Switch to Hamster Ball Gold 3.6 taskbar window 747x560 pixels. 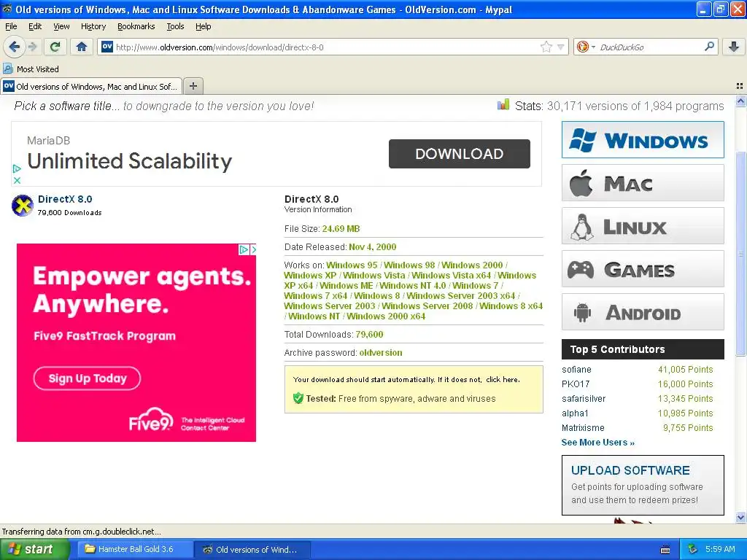coord(134,549)
